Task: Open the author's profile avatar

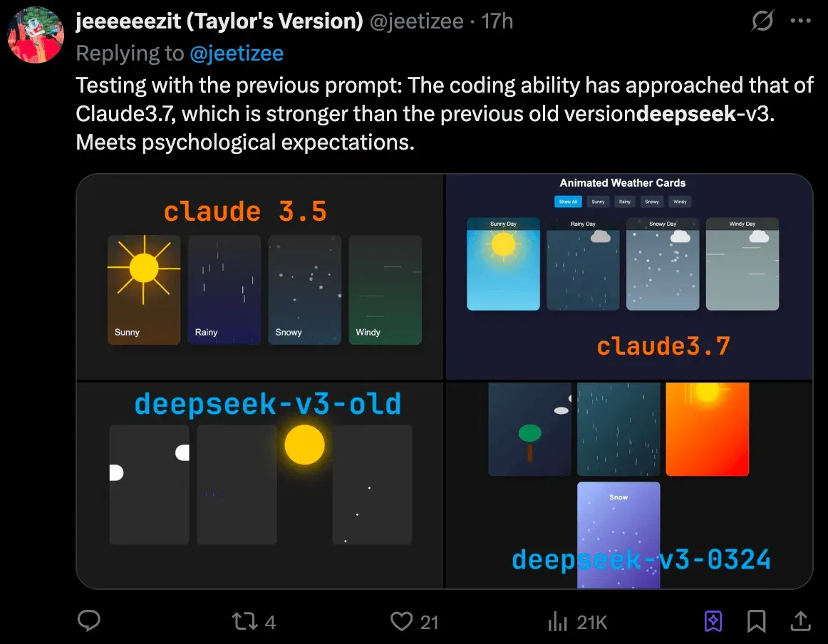Action: (x=36, y=35)
